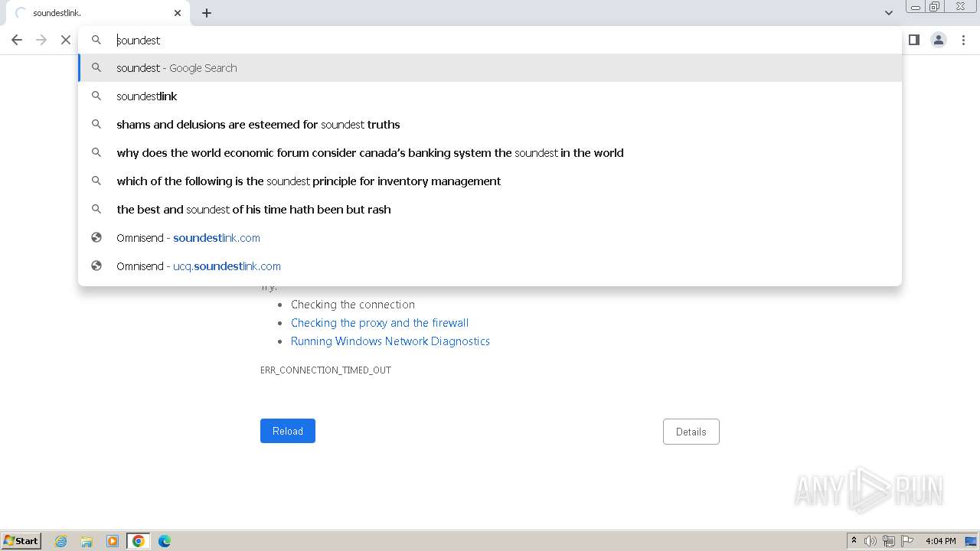The width and height of the screenshot is (980, 551).
Task: Open 'Running Windows Network Diagnostics' link
Action: point(390,341)
